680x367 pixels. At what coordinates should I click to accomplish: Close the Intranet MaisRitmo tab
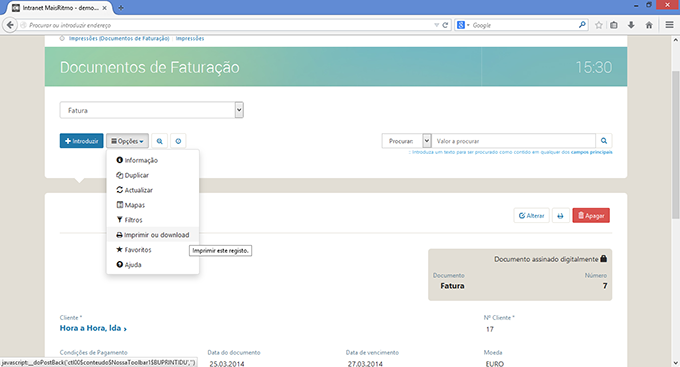(105, 8)
